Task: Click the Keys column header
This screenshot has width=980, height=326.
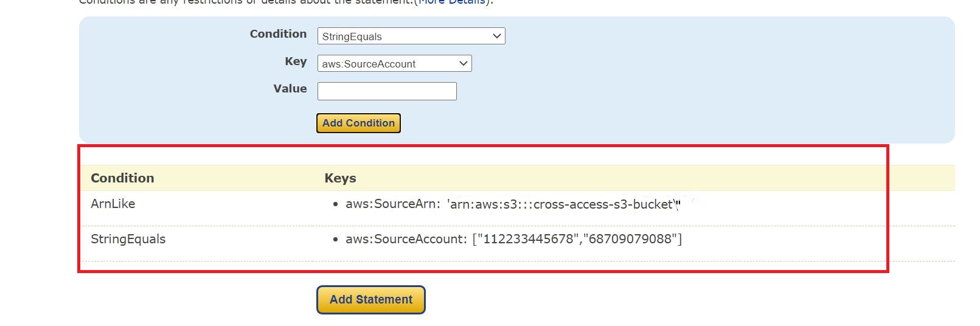Action: 340,178
